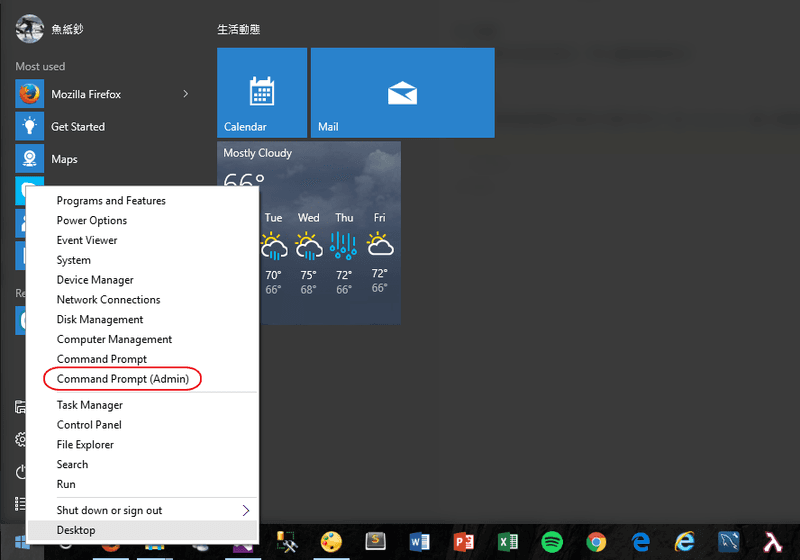Image resolution: width=800 pixels, height=560 pixels.
Task: Expand the Mozilla Firefox jump list arrow
Action: (186, 94)
